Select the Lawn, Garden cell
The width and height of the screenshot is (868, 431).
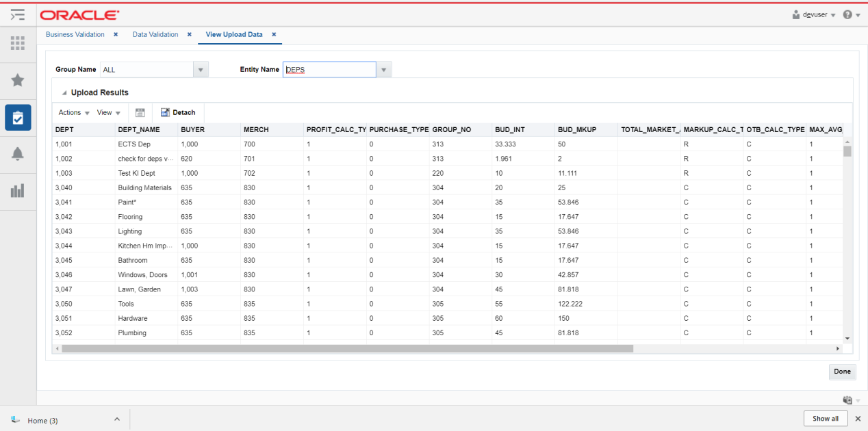point(146,289)
